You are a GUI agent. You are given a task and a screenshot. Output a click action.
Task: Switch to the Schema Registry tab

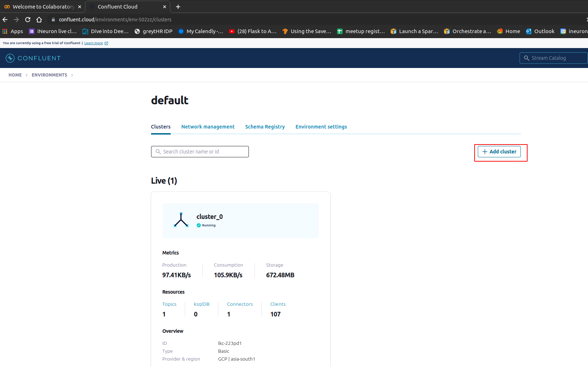click(265, 127)
